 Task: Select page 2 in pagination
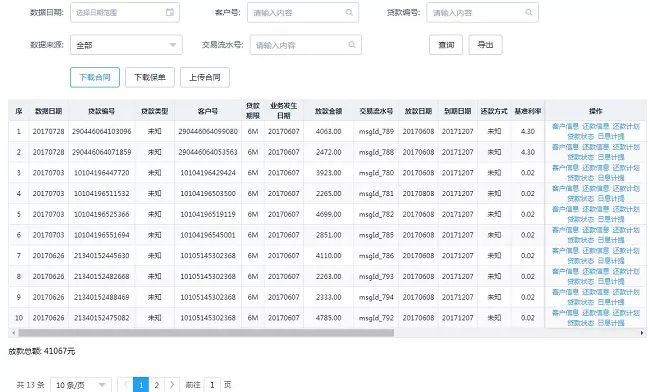click(157, 385)
